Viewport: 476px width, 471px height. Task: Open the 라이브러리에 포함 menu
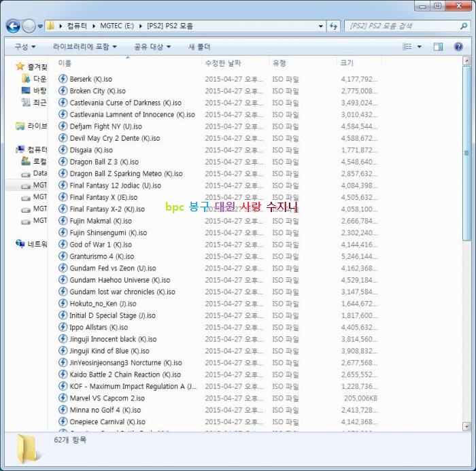click(85, 47)
